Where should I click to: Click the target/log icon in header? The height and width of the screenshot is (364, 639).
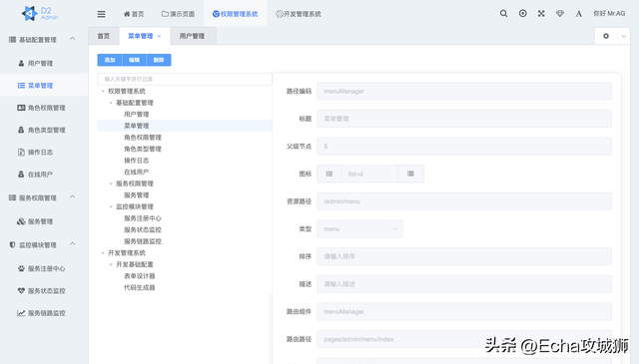coord(522,13)
